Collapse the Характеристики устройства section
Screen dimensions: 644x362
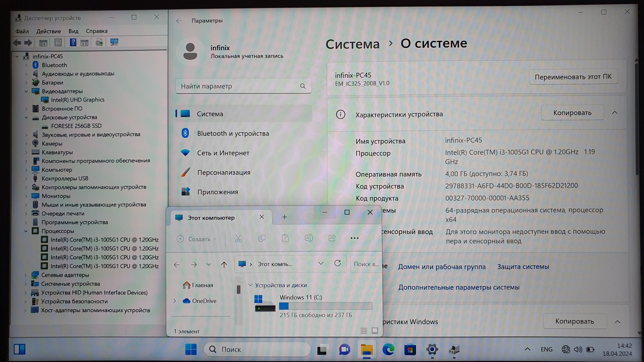615,113
